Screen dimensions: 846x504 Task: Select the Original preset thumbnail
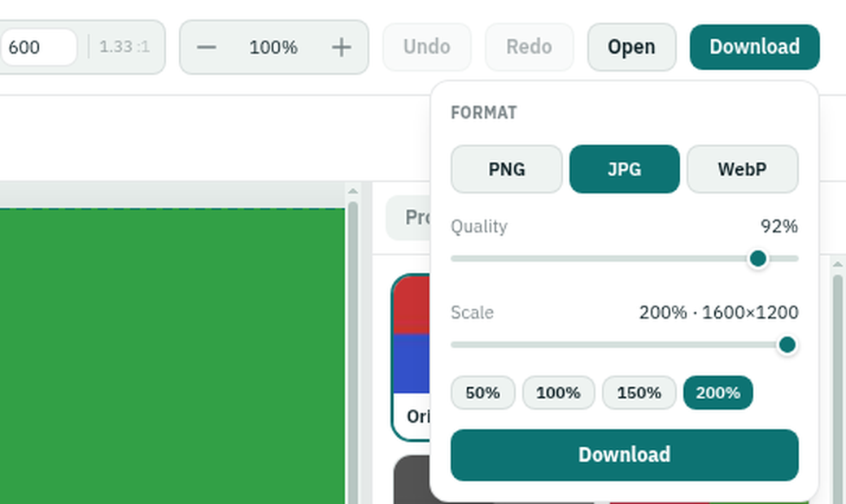pyautogui.click(x=411, y=358)
